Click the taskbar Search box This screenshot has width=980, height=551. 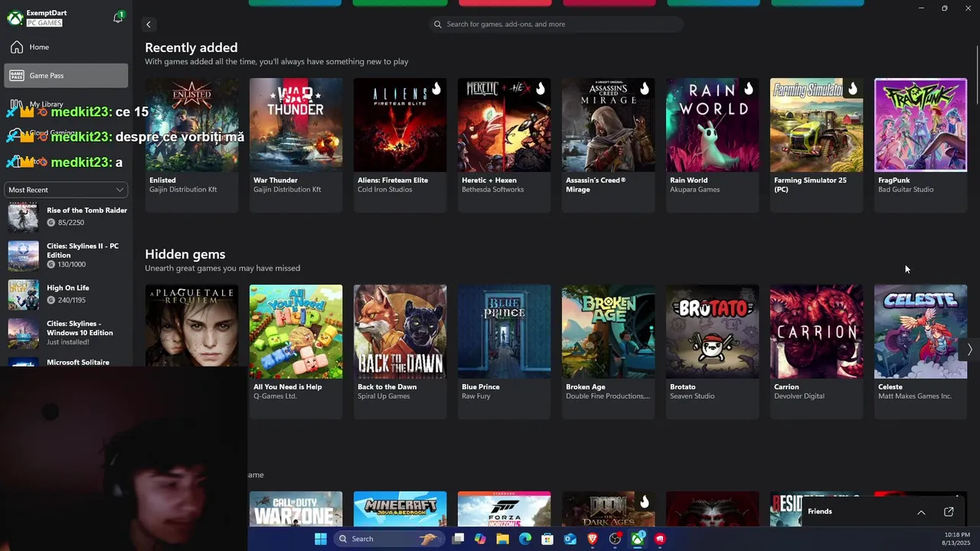[x=388, y=539]
